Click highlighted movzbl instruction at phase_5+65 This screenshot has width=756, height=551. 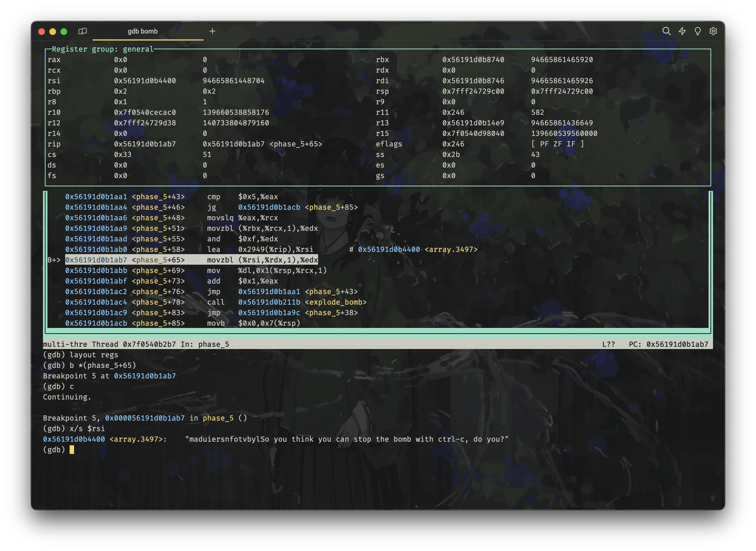point(191,260)
